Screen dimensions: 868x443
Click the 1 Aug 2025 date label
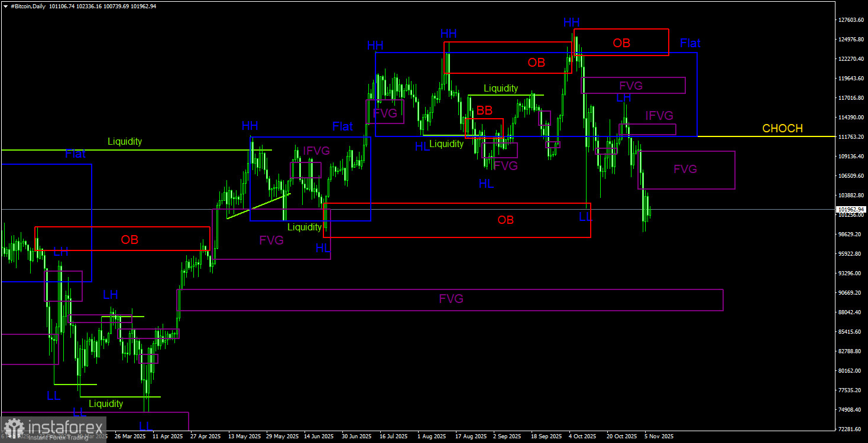tap(432, 437)
